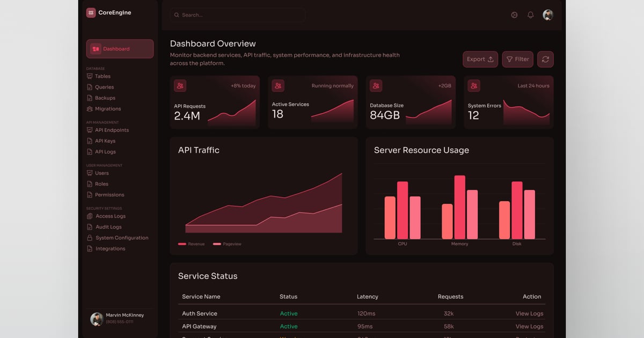Image resolution: width=644 pixels, height=338 pixels.
Task: Open API Logs page
Action: point(105,152)
